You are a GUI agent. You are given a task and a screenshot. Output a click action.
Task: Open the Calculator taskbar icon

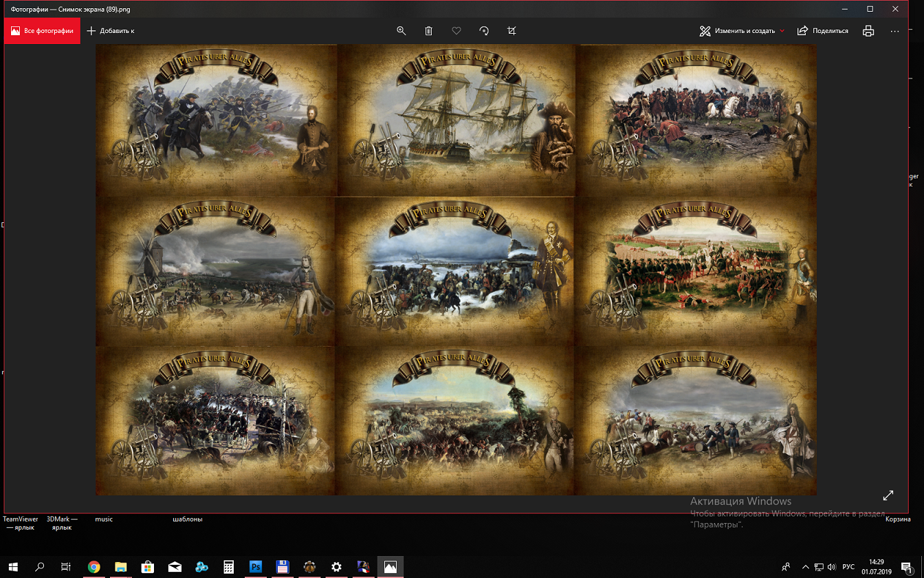pyautogui.click(x=228, y=567)
